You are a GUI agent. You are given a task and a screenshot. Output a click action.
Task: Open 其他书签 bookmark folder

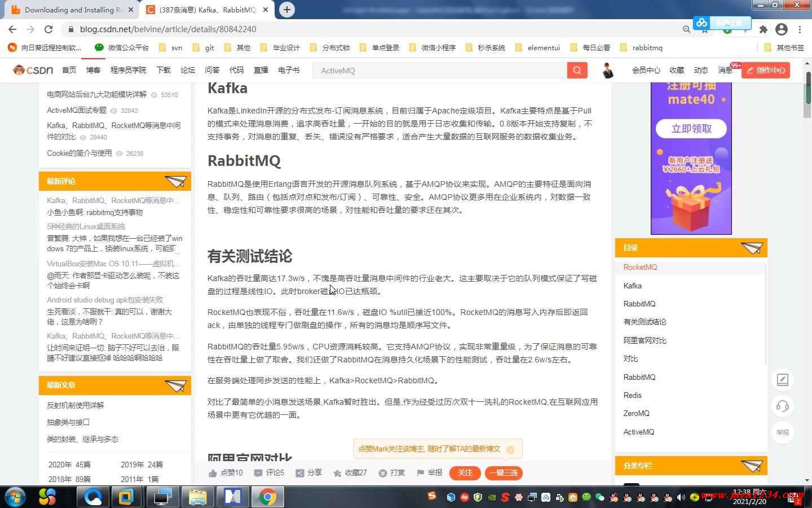[784, 47]
